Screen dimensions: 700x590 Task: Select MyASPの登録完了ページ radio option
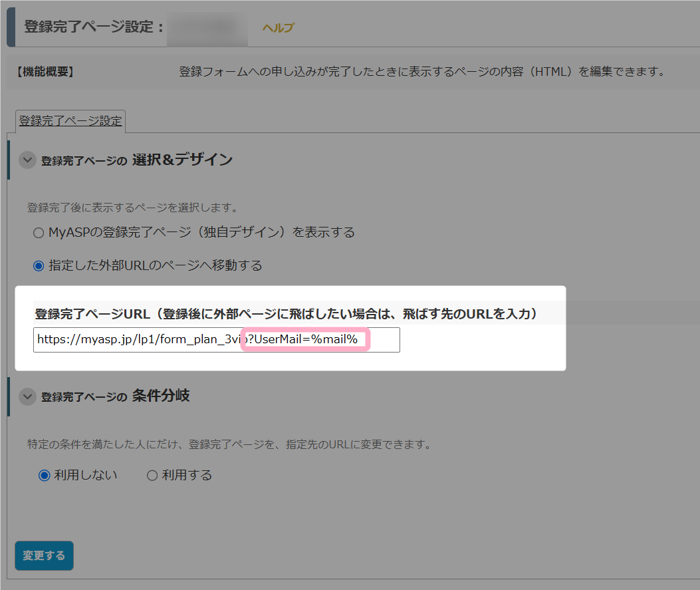[x=39, y=233]
